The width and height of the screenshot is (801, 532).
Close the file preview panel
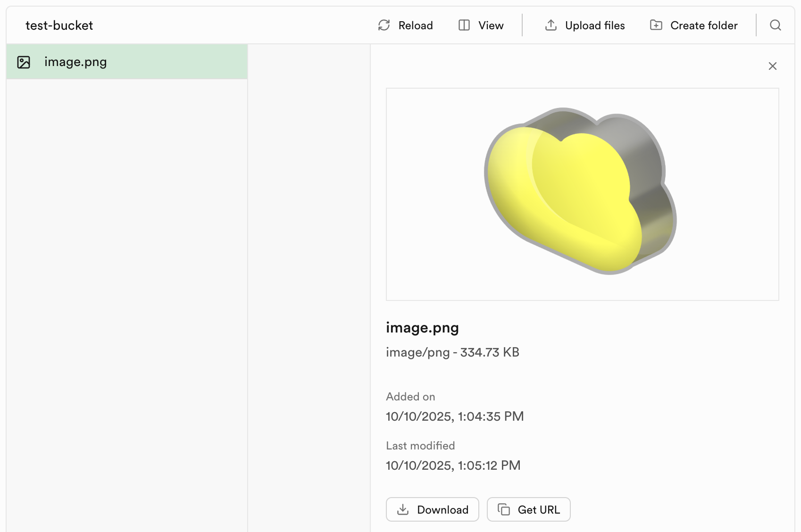[x=772, y=66]
